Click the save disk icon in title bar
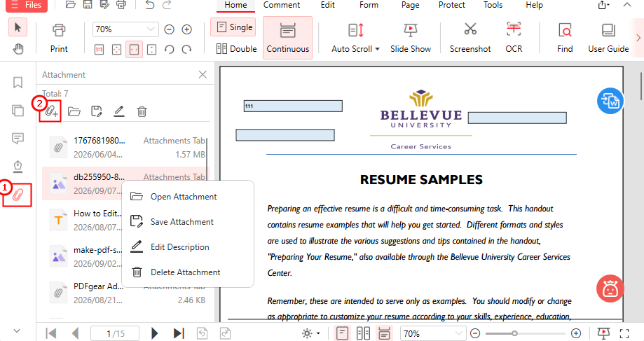 88,5
